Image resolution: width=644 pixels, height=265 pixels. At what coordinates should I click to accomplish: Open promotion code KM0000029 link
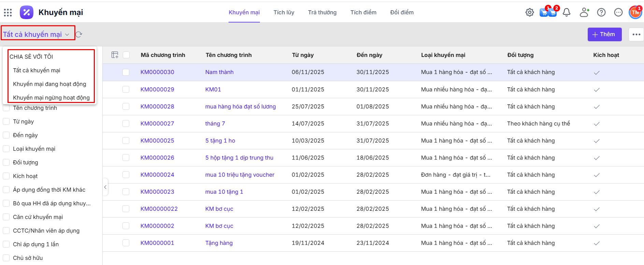click(157, 89)
